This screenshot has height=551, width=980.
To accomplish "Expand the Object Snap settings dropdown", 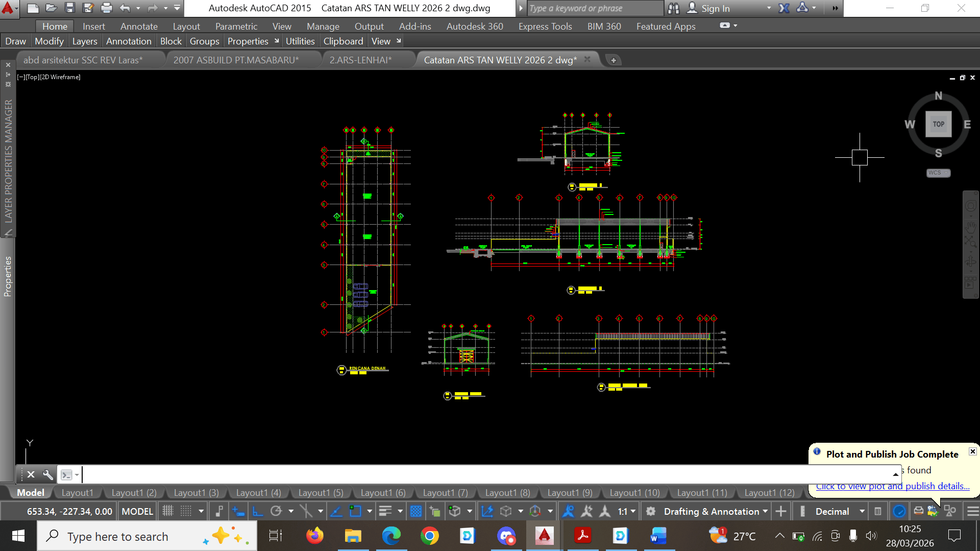I will (370, 511).
